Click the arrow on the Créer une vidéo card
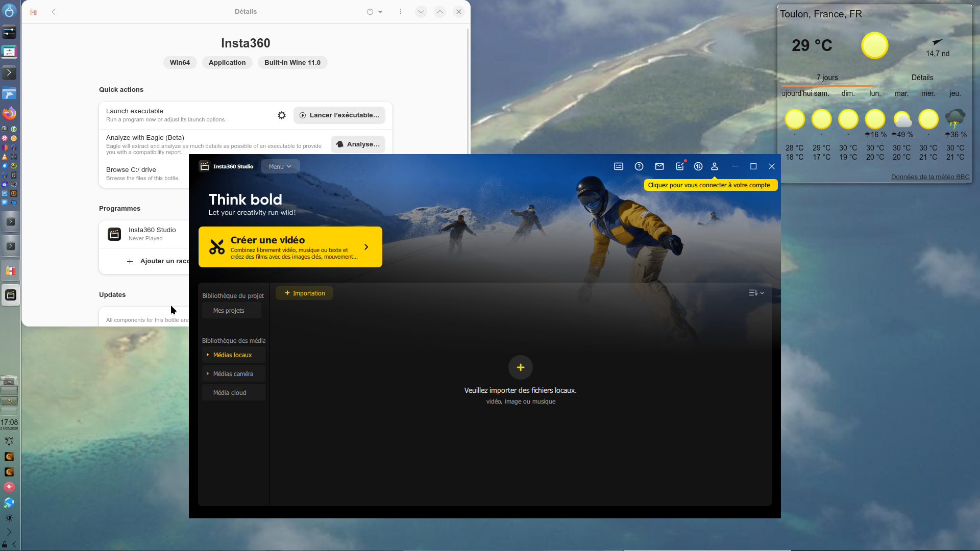 (366, 247)
